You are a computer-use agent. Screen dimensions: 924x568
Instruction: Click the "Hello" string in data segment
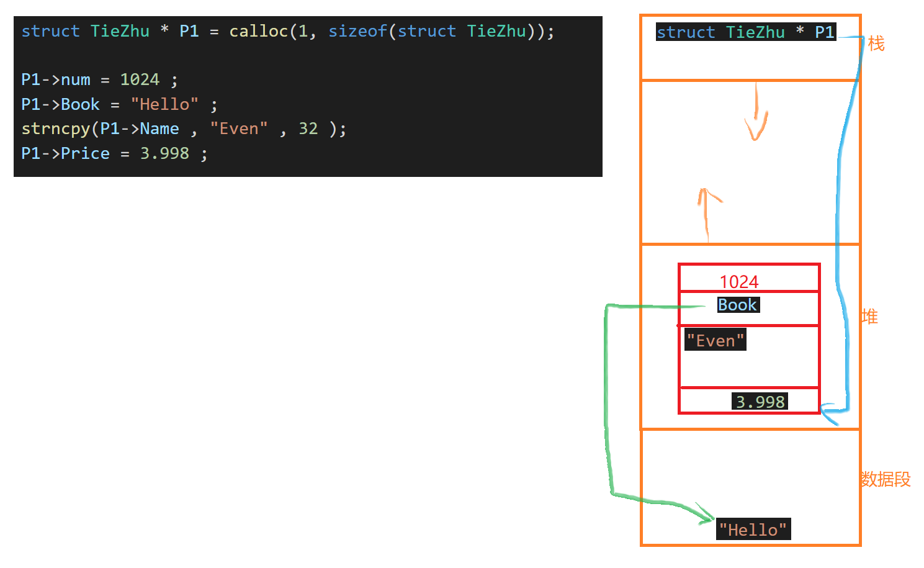point(753,530)
